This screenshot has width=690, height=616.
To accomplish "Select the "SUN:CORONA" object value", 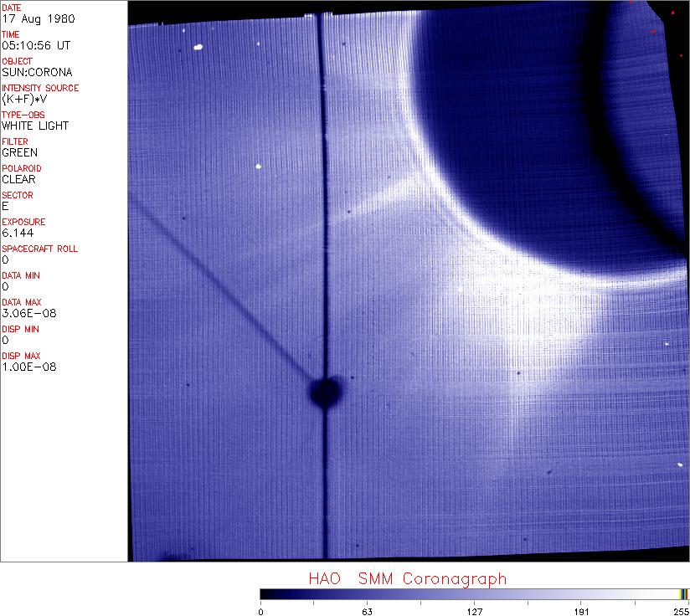I will (x=37, y=72).
